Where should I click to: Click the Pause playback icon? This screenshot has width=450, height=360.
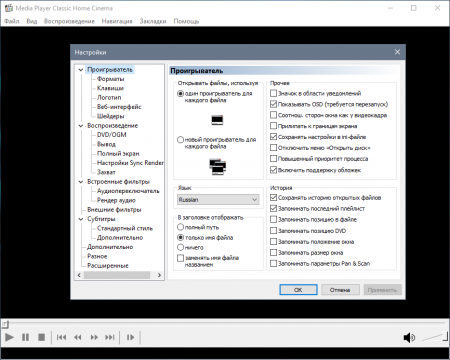25,337
